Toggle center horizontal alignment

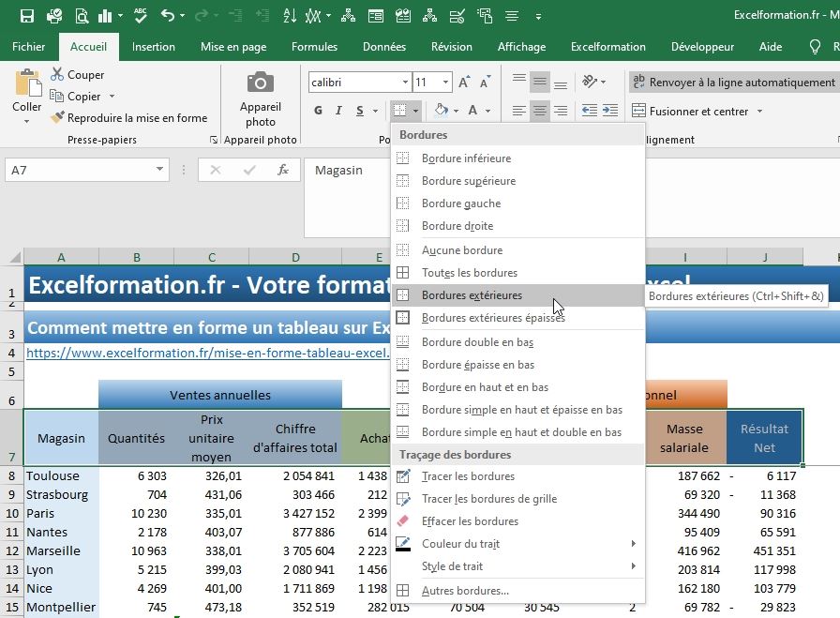540,111
